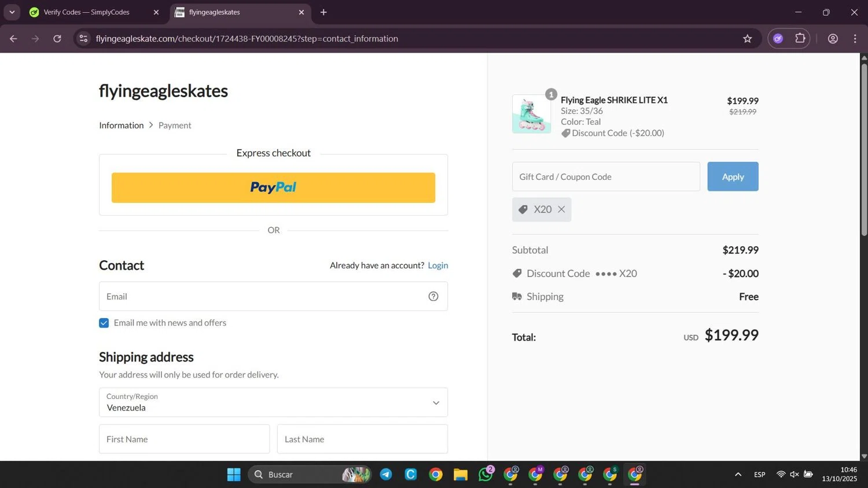Click the ESP language indicator
The image size is (868, 488).
pos(760,475)
